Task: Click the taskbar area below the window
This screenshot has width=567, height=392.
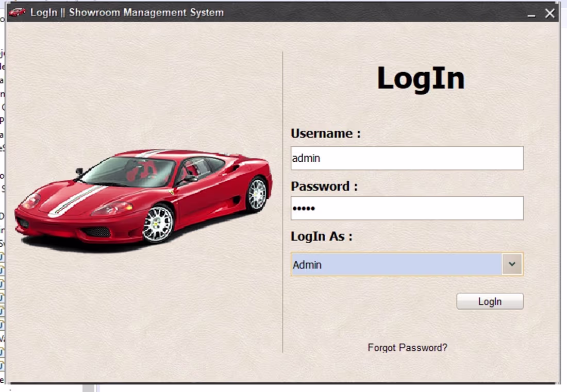Action: point(283,389)
